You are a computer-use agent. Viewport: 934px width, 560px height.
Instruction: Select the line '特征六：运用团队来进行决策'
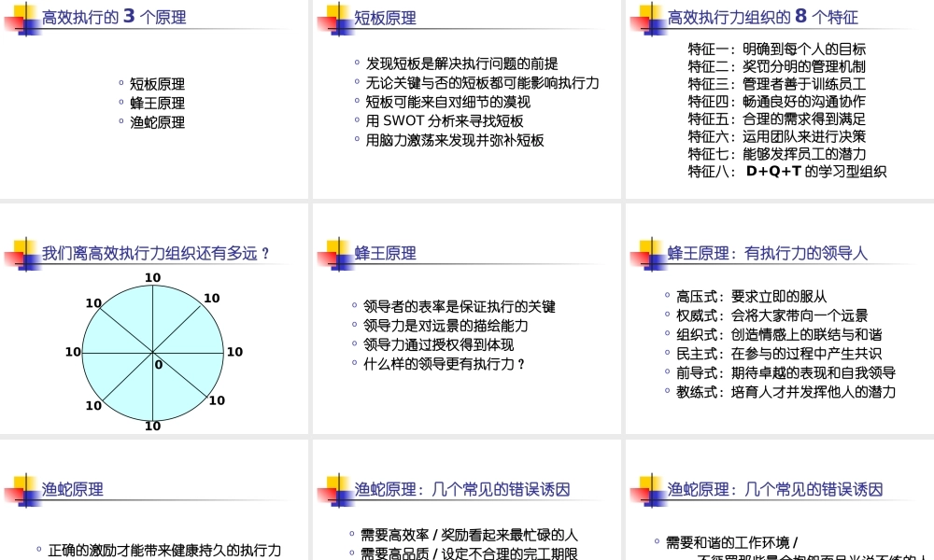[777, 136]
